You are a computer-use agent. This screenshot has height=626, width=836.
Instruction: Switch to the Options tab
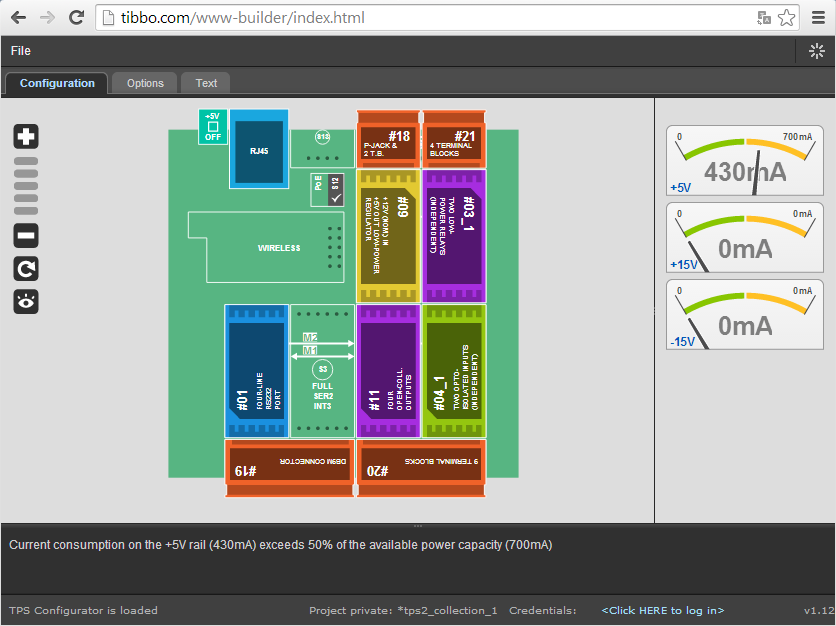(x=145, y=83)
